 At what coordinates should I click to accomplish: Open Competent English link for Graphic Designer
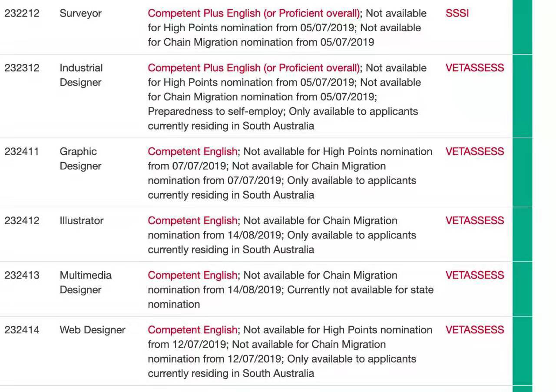pyautogui.click(x=192, y=152)
